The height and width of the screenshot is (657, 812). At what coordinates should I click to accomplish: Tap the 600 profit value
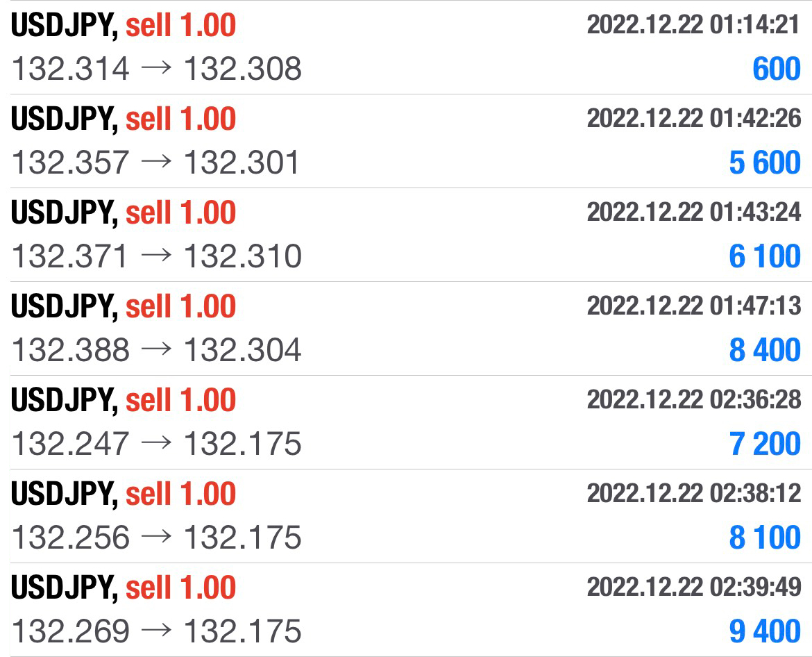click(x=777, y=69)
